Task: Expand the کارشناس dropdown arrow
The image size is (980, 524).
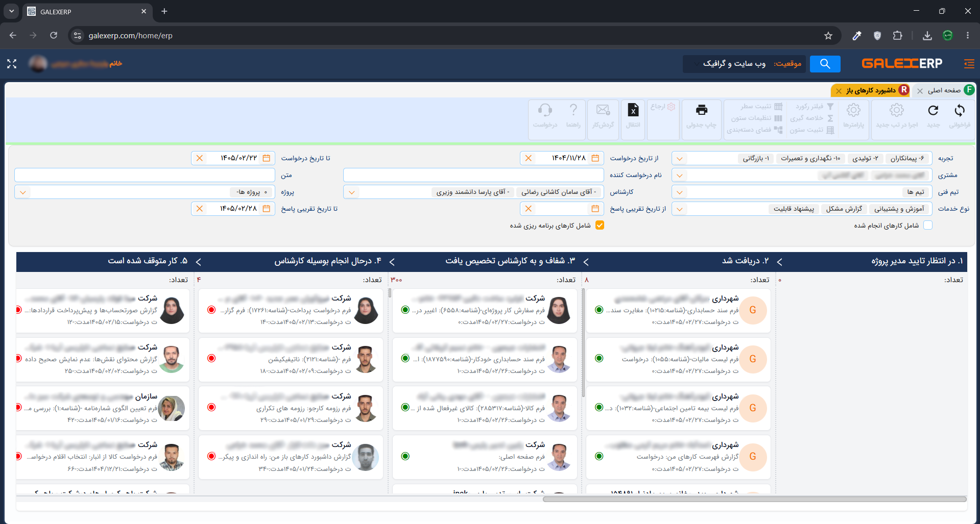Action: [351, 192]
